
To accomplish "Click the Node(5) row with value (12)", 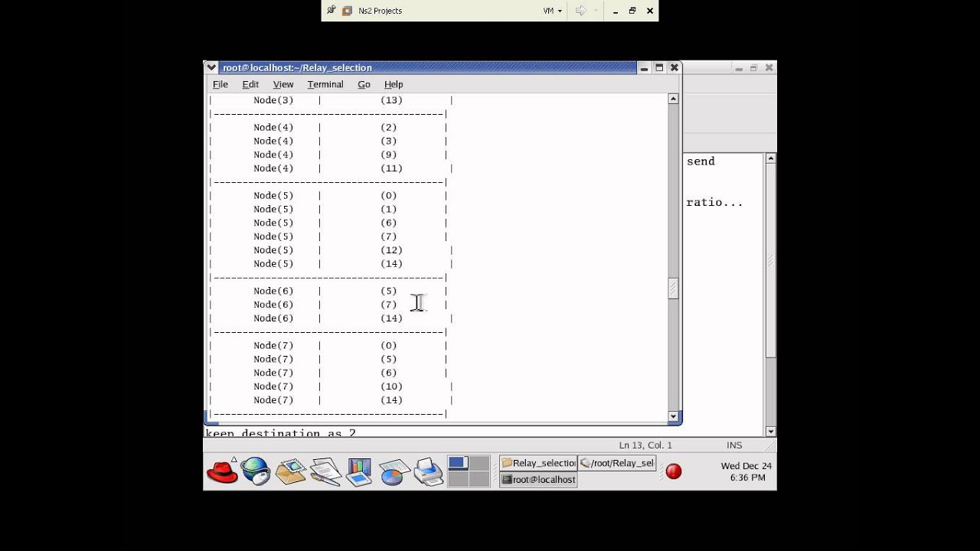I will click(x=332, y=250).
